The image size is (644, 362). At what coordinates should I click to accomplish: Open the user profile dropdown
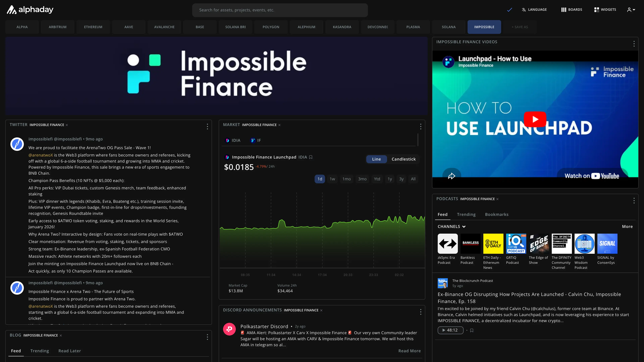pos(631,10)
